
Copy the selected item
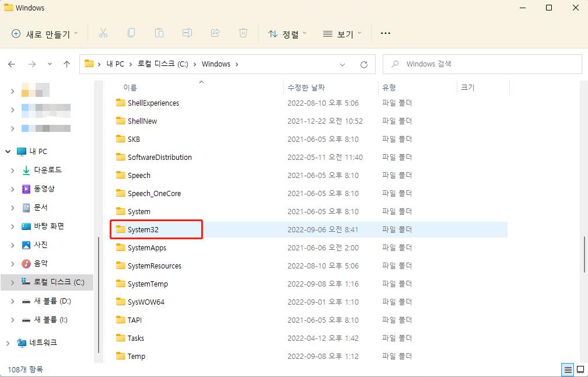pyautogui.click(x=131, y=33)
